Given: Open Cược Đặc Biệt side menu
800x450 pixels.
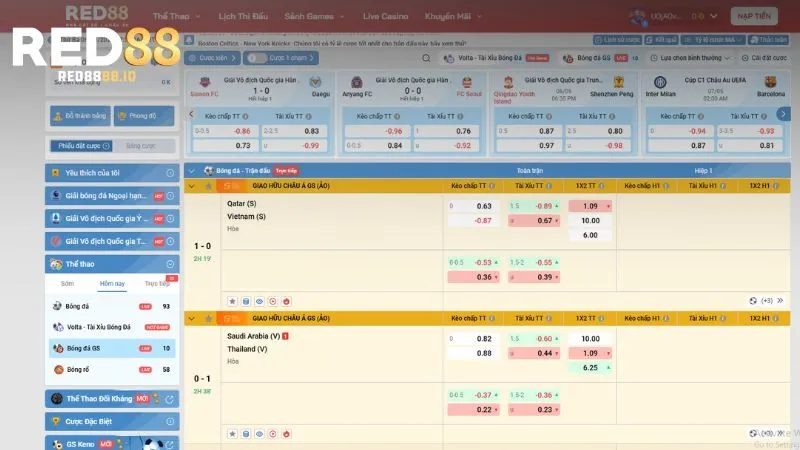Looking at the screenshot, I should (112, 422).
